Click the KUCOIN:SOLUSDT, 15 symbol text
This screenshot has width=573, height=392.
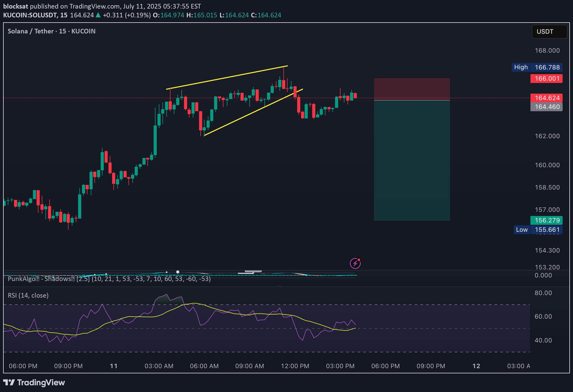35,15
